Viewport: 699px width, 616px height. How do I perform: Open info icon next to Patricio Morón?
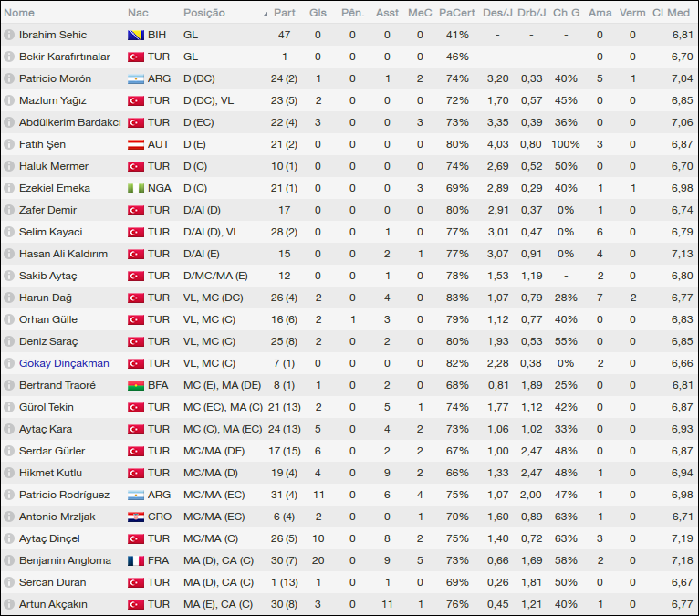[9, 78]
